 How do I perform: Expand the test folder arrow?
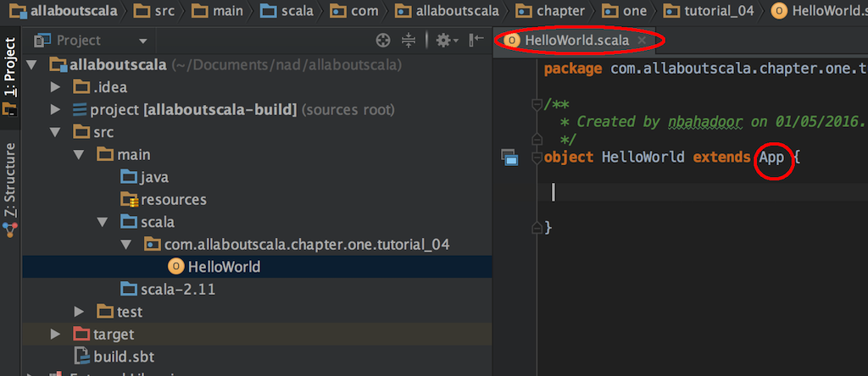(79, 312)
